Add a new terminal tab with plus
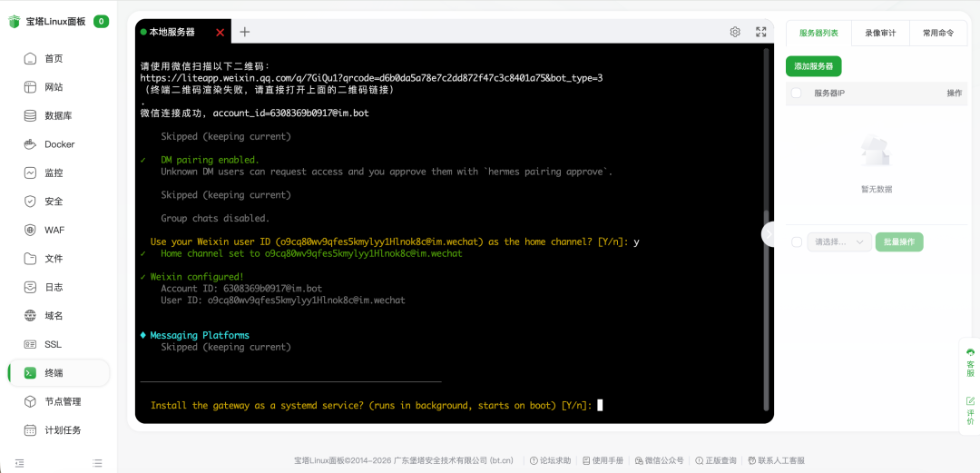This screenshot has height=473, width=980. (245, 32)
